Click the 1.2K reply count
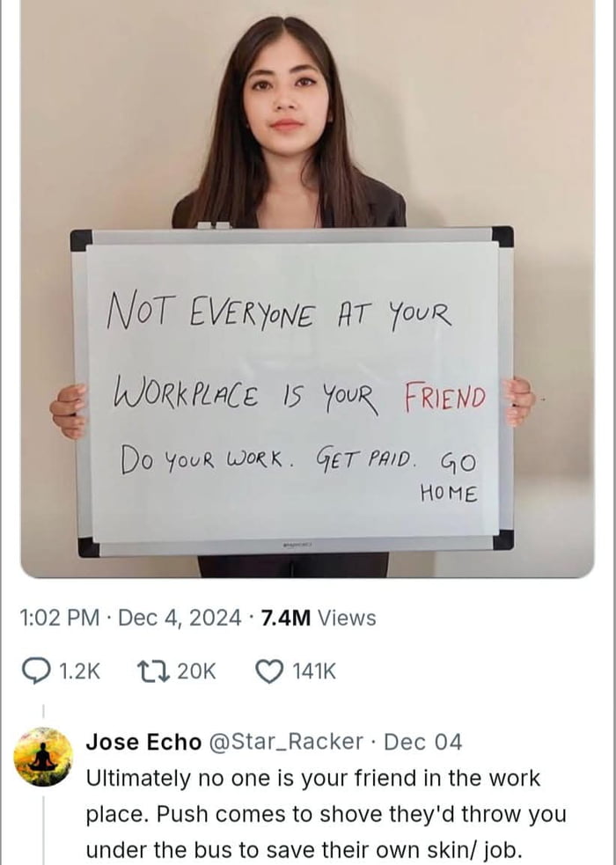Screen dimensions: 616x865 [79, 671]
